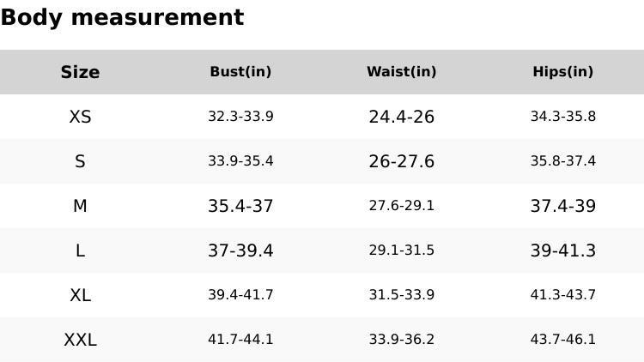Select the XXL size row label

coord(80,340)
